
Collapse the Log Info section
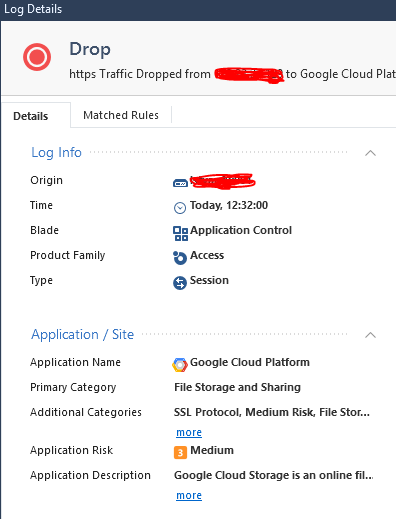click(x=370, y=153)
